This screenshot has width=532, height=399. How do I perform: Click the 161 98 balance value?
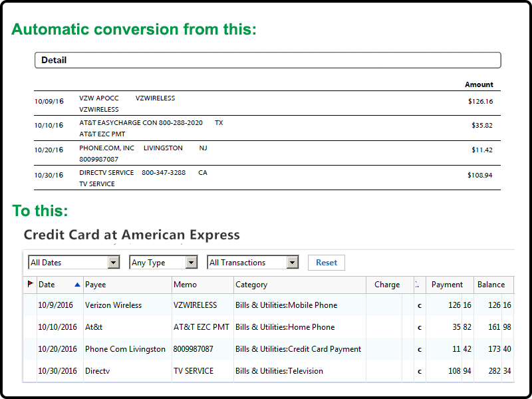pyautogui.click(x=499, y=327)
